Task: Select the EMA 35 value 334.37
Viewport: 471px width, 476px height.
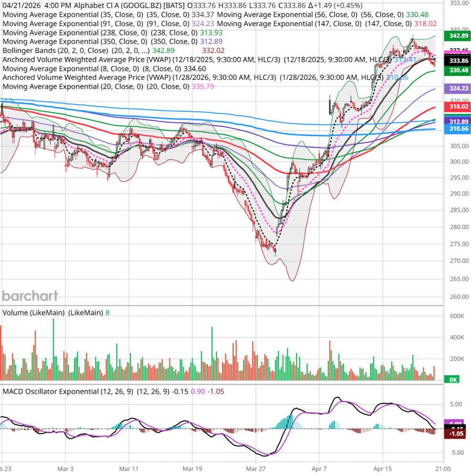Action: coord(203,15)
